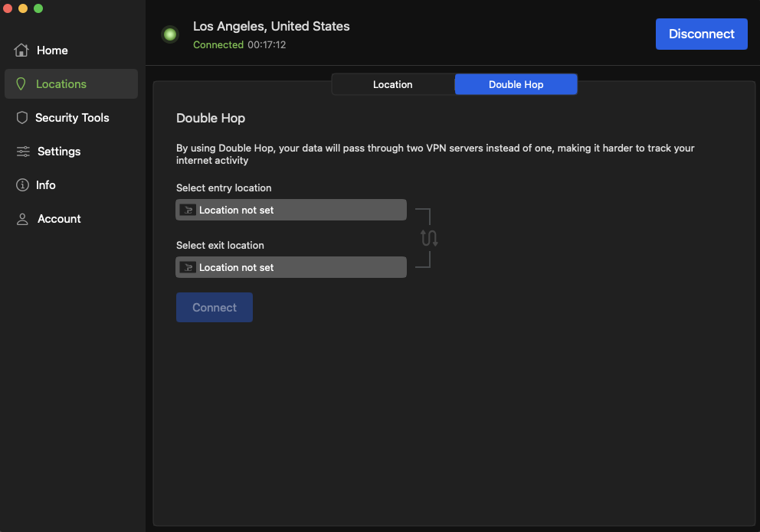Expand the 'Select entry location' dropdown
760x532 pixels.
coord(291,210)
